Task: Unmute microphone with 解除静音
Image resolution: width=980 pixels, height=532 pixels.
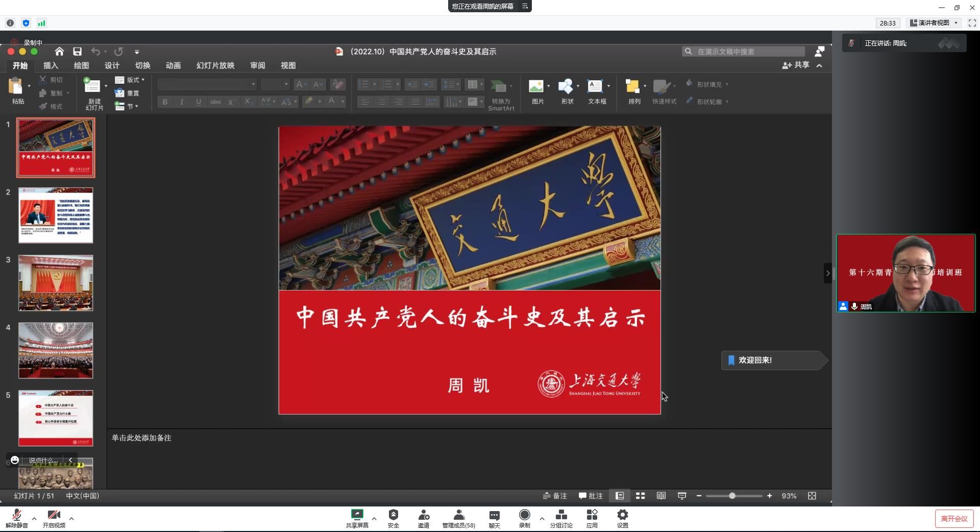Action: point(16,519)
